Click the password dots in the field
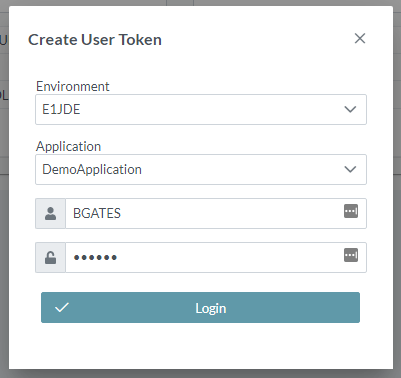Screen dimensions: 401x378 (x=95, y=257)
